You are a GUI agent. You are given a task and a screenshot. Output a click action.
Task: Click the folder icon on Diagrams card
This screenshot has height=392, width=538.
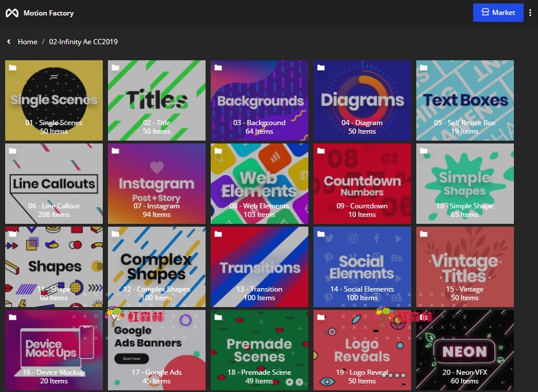pos(321,68)
